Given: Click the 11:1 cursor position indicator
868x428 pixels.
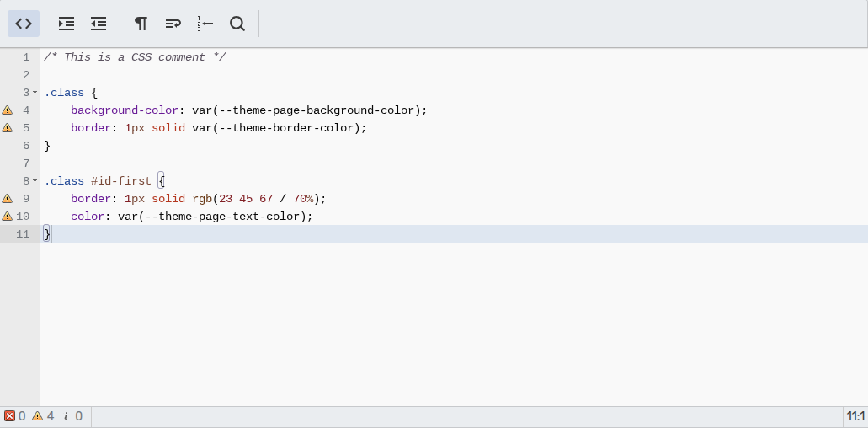Looking at the screenshot, I should point(855,416).
